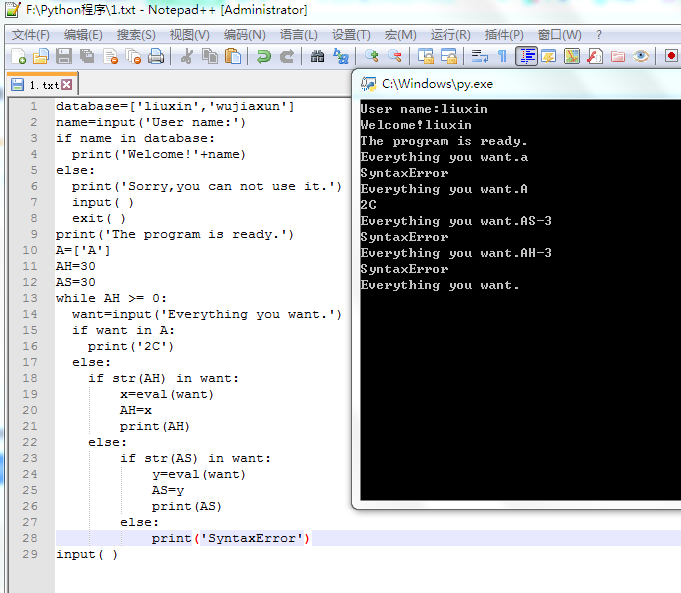Viewport: 681px width, 593px height.
Task: Select the 1.txt document tab
Action: [x=43, y=85]
